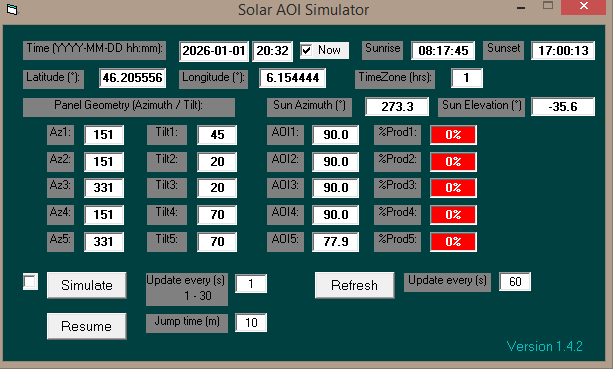Edit the Latitude field 46.205556
Screen dimensions: 613x369
132,78
